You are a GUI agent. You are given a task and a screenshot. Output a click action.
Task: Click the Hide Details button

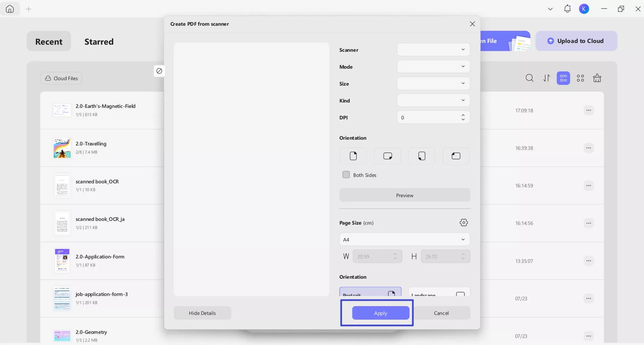pos(202,313)
